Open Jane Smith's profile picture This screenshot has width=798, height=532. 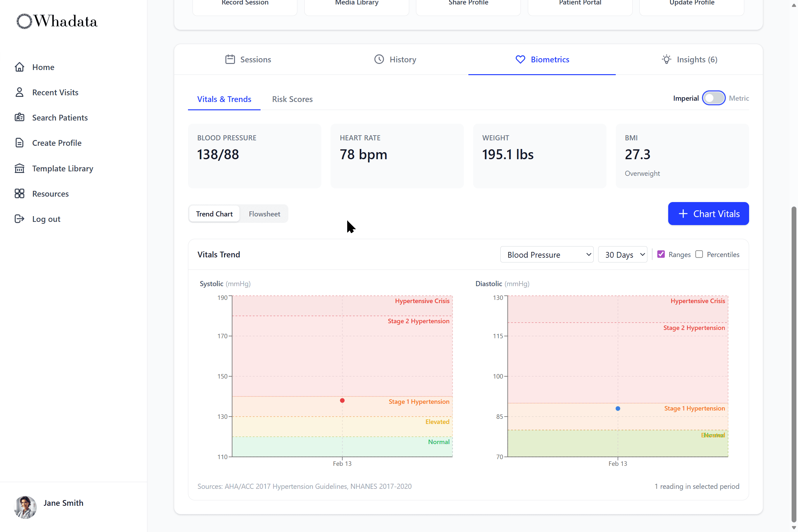[x=25, y=508]
